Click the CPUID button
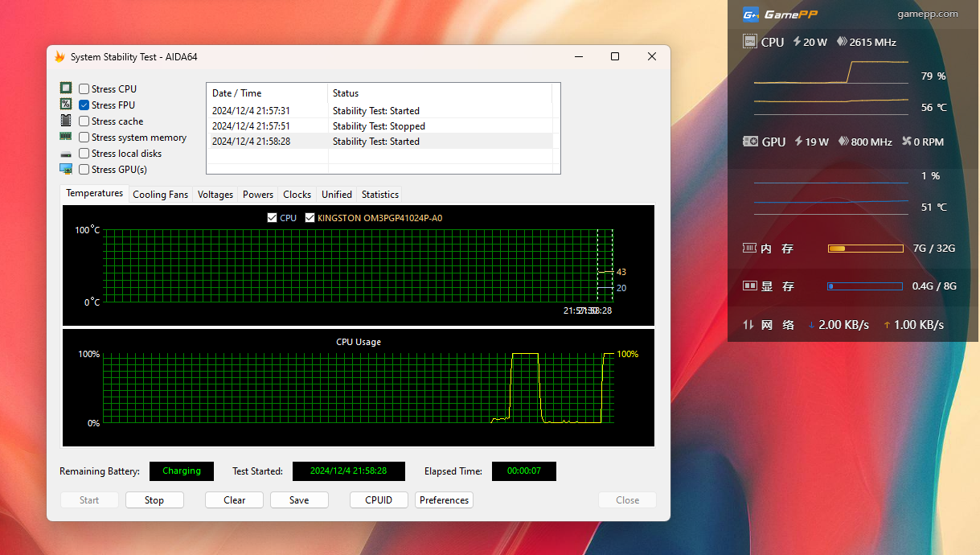The image size is (980, 555). click(379, 500)
